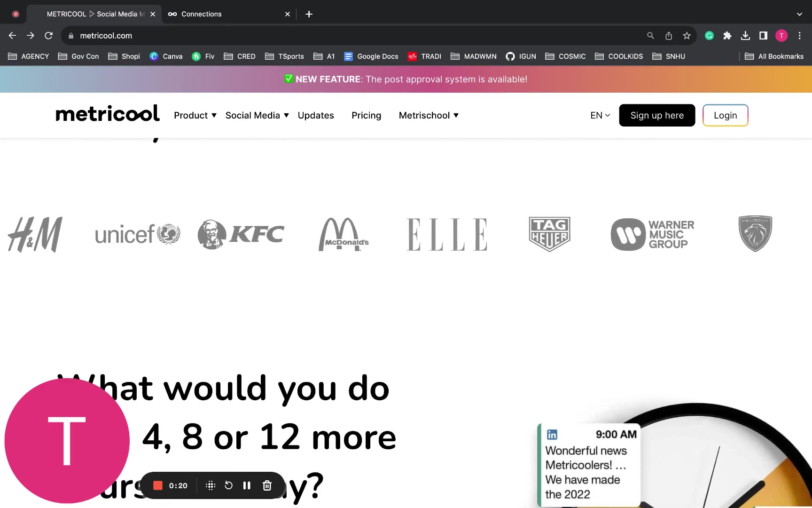Close the METRICOOL tab

[153, 14]
